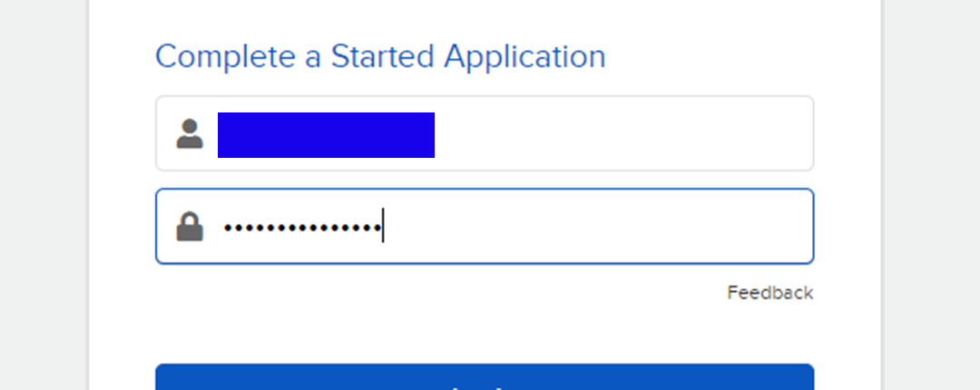Click blank area of password field
980x390 pixels.
coord(597,226)
